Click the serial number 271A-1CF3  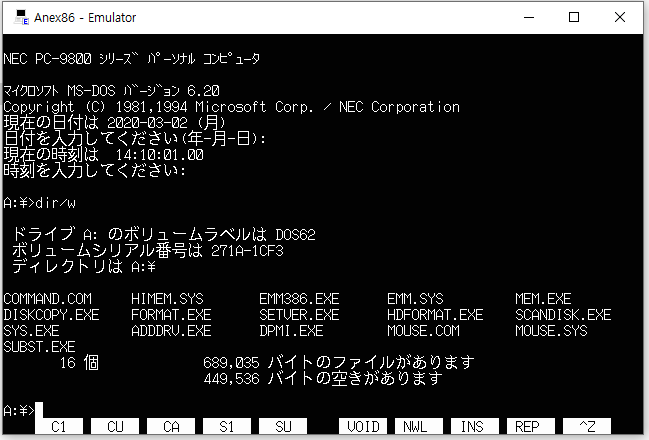pyautogui.click(x=248, y=251)
